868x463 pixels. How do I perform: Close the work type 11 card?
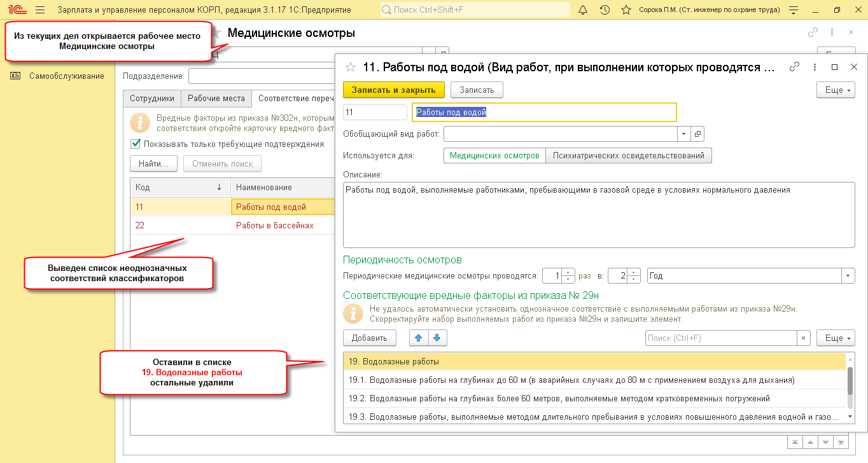pyautogui.click(x=854, y=67)
